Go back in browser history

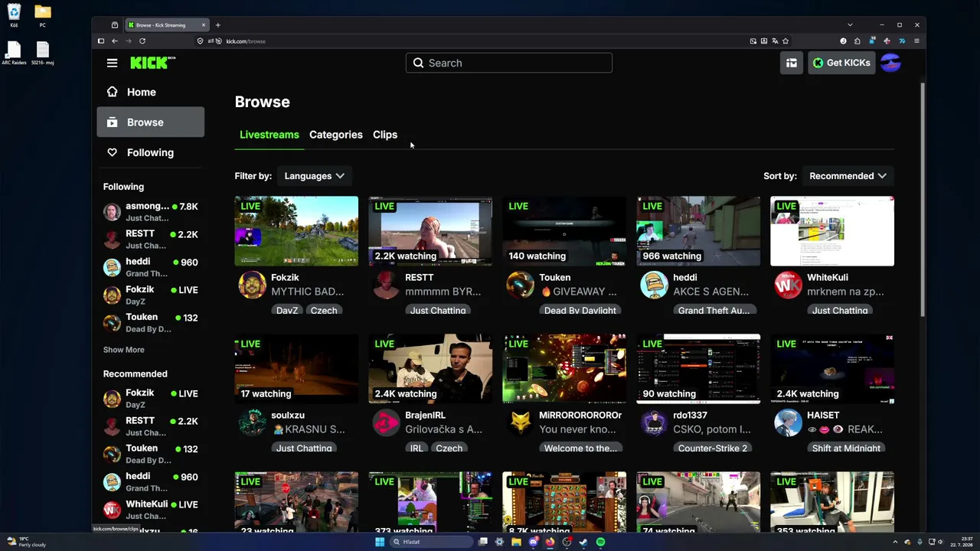[115, 41]
